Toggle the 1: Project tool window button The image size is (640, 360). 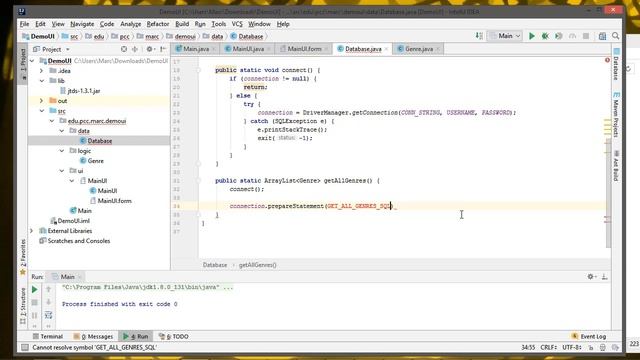pyautogui.click(x=23, y=64)
